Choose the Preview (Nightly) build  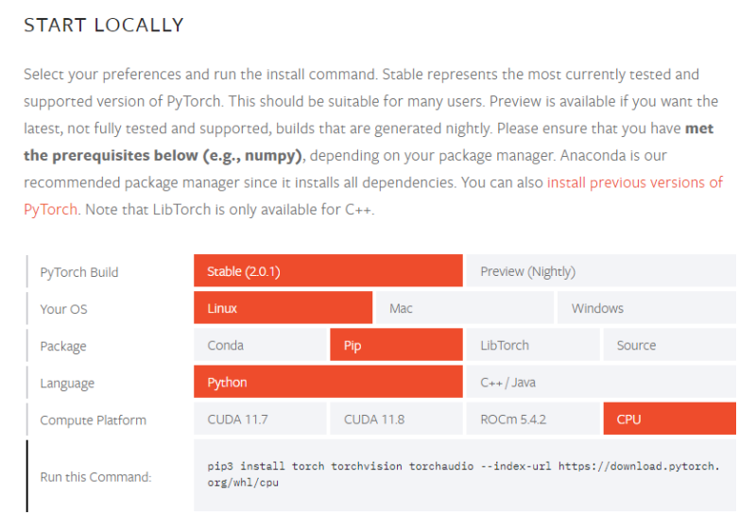click(601, 271)
